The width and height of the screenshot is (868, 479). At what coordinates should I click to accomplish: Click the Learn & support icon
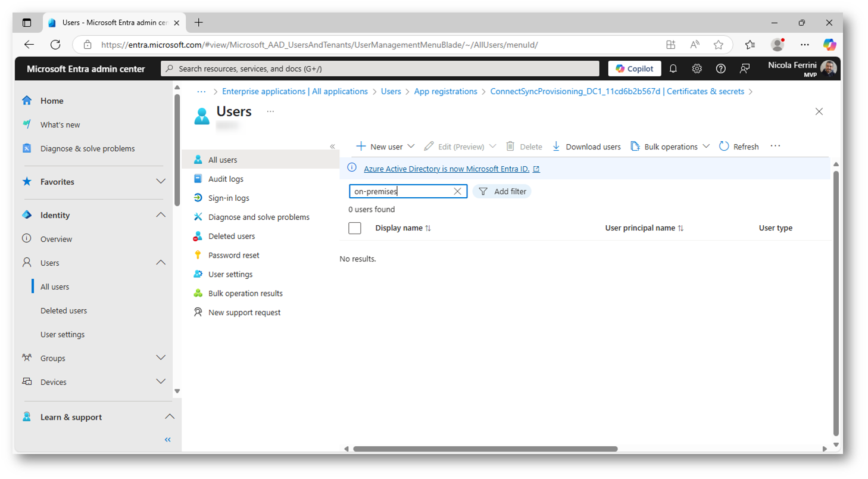(x=26, y=417)
